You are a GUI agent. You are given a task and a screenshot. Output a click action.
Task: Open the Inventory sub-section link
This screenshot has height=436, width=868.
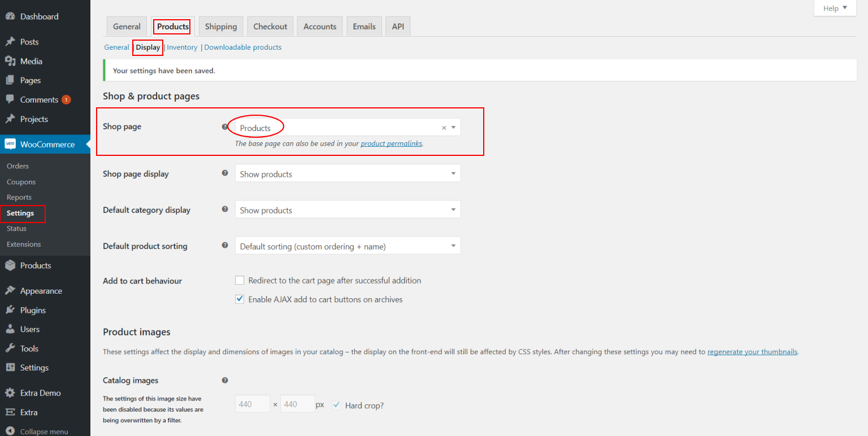(x=182, y=47)
